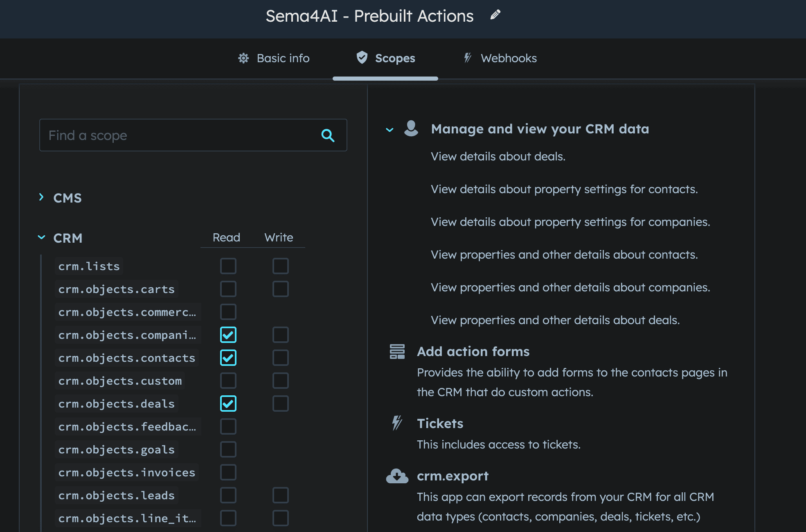Collapse the CRM scope group
806x532 pixels.
[41, 237]
